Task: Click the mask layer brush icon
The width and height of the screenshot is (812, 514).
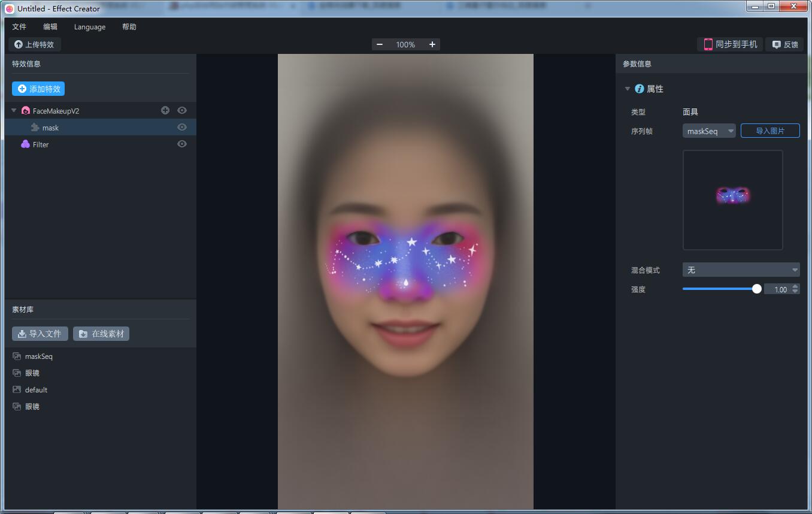Action: 35,127
